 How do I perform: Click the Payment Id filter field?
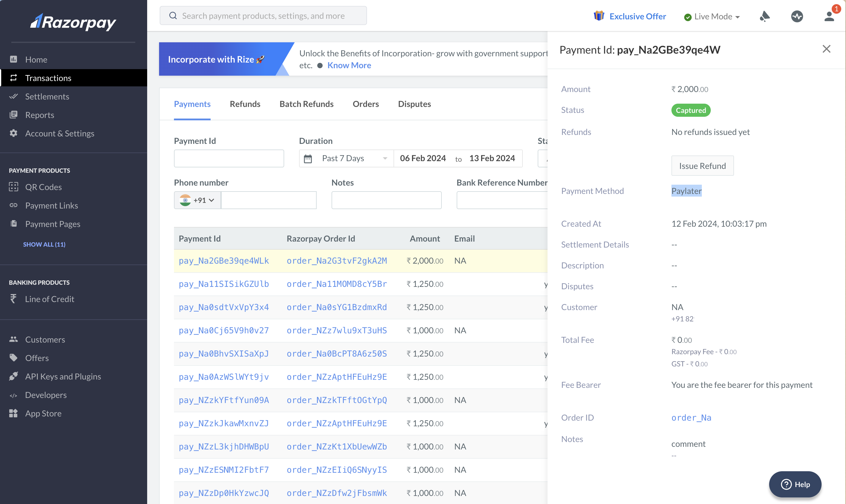229,158
